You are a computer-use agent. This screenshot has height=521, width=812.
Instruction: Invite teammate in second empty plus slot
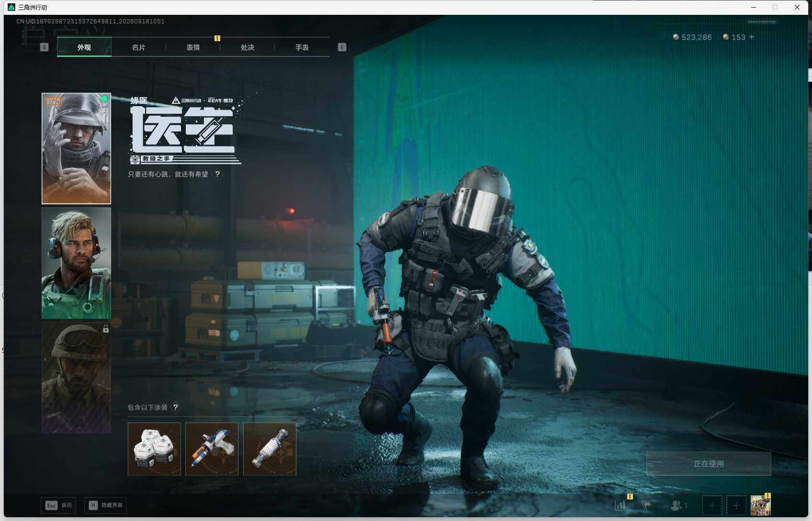click(736, 505)
